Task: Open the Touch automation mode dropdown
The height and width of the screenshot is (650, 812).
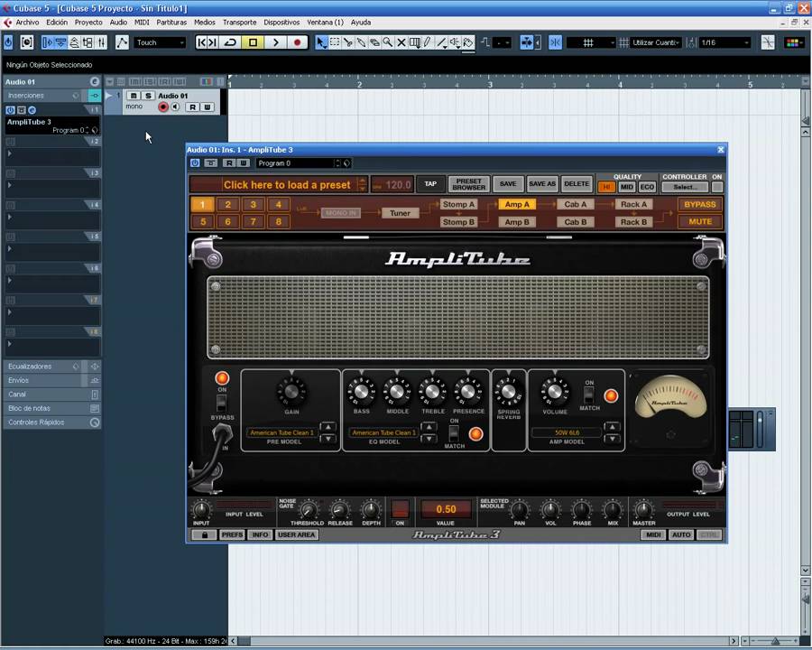Action: [x=160, y=42]
